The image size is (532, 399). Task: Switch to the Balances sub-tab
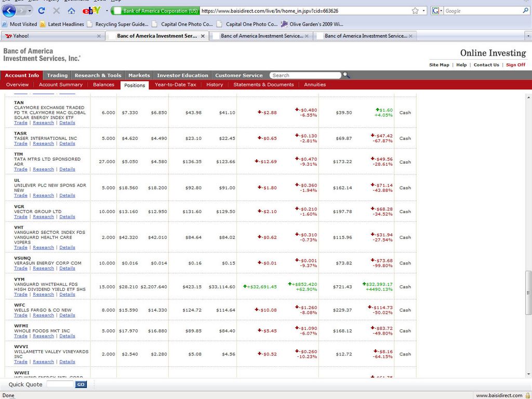(103, 85)
